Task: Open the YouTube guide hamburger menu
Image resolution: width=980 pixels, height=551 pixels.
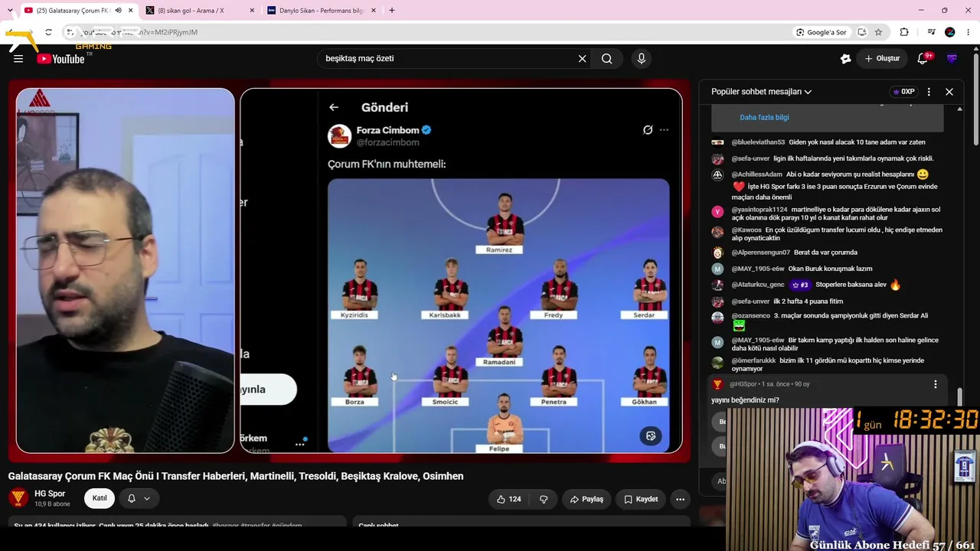Action: click(18, 58)
